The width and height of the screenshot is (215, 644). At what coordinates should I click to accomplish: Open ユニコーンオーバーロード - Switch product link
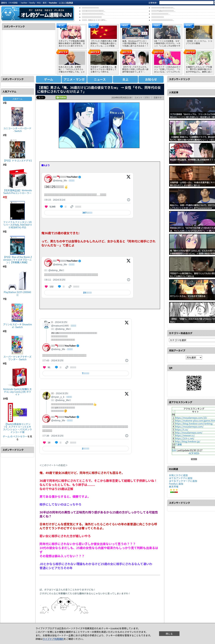[17, 130]
